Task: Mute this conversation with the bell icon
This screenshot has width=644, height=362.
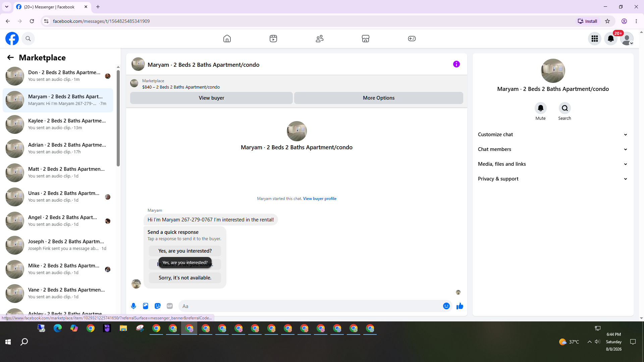Action: pos(541,108)
